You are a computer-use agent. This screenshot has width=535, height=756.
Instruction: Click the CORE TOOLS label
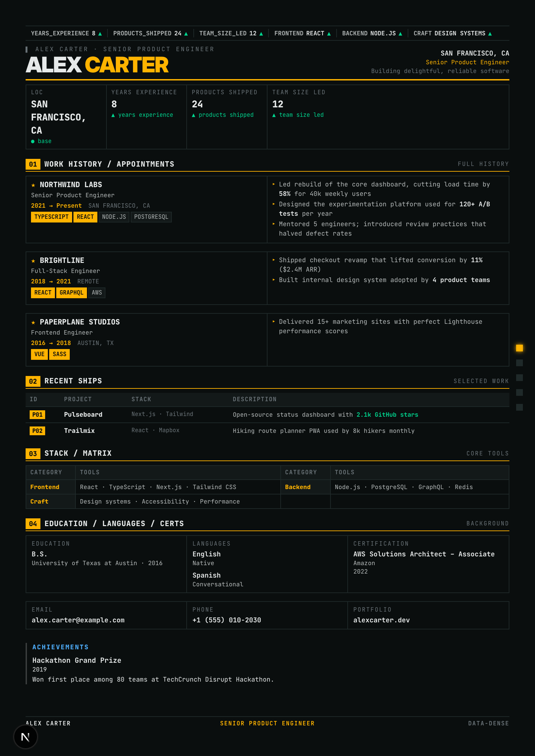click(487, 453)
